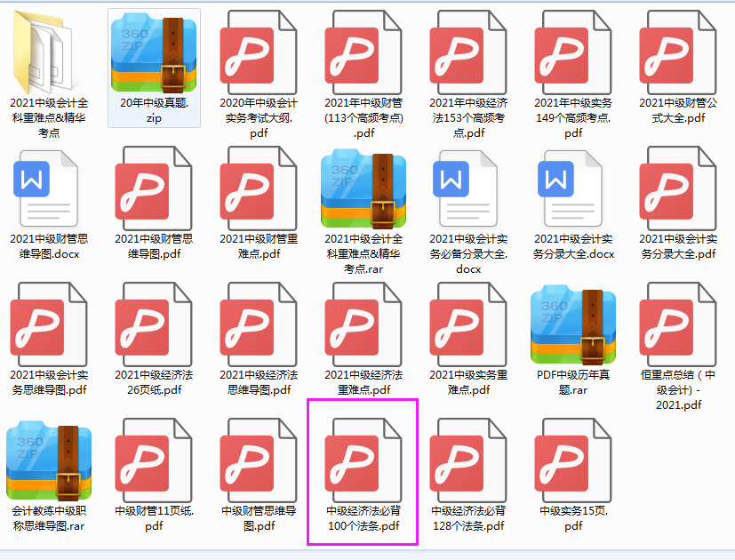735x560 pixels.
Task: Click the label 'PDF中级历年真题.rar'
Action: [x=573, y=382]
